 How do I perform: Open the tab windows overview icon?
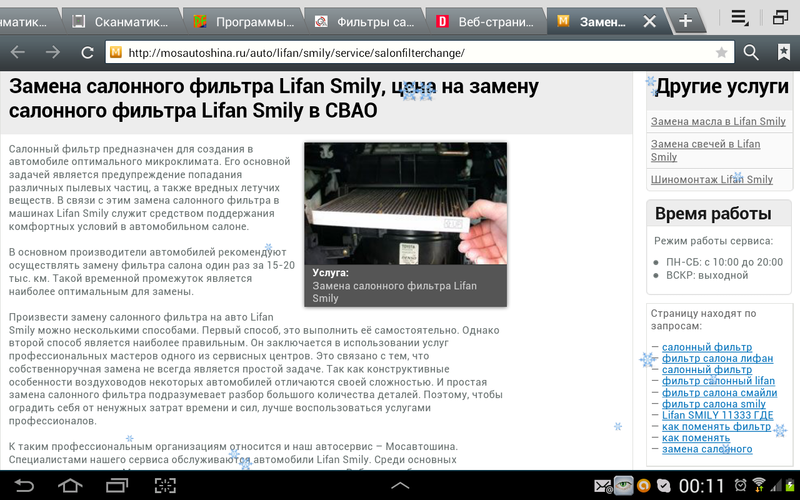click(x=780, y=18)
